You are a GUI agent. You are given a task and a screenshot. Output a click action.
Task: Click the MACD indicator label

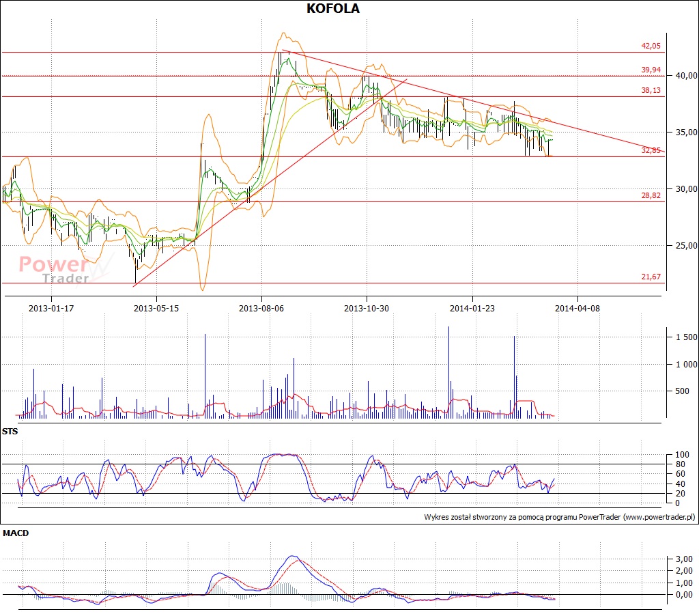click(x=16, y=533)
